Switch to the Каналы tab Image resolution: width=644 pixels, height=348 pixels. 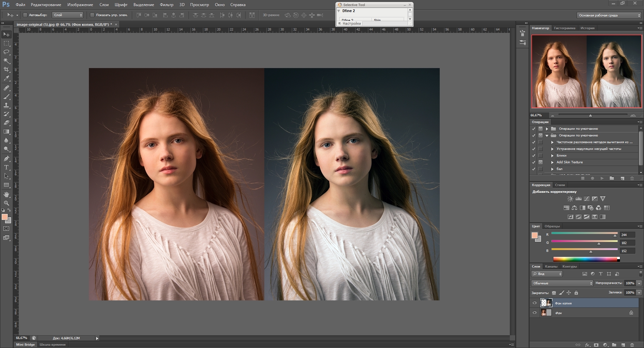pyautogui.click(x=551, y=267)
